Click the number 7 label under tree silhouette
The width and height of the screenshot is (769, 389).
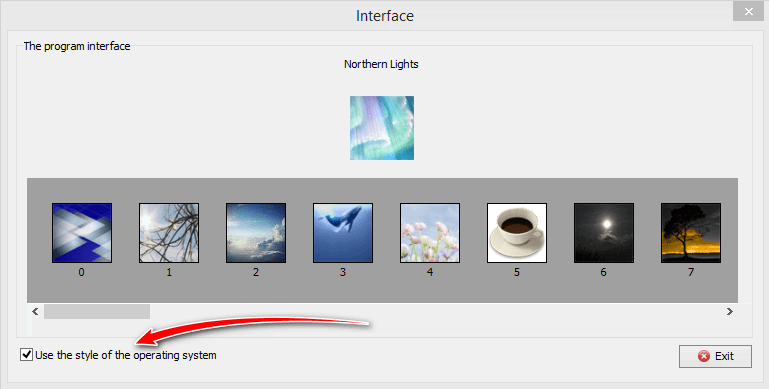click(x=691, y=272)
